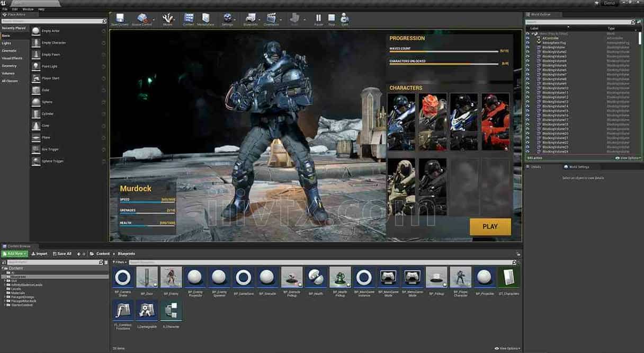Screen dimensions: 644x353
Task: Click the yellow PLAY button
Action: (x=490, y=226)
